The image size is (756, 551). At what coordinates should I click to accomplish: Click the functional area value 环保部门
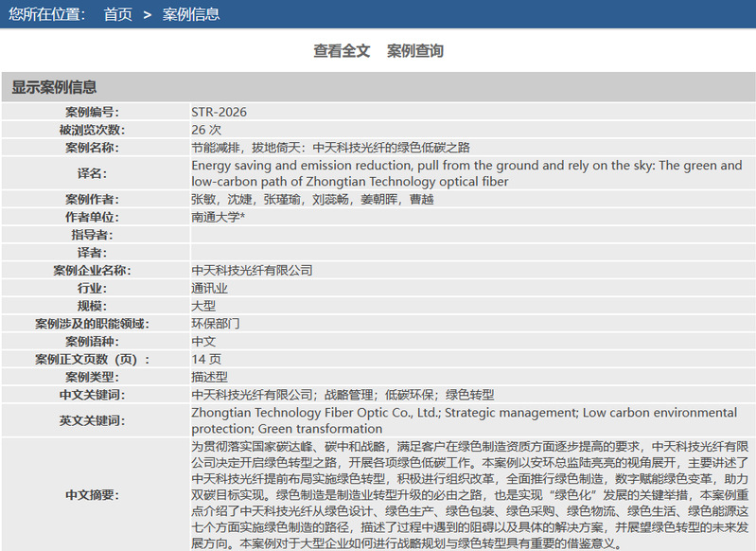pos(216,323)
